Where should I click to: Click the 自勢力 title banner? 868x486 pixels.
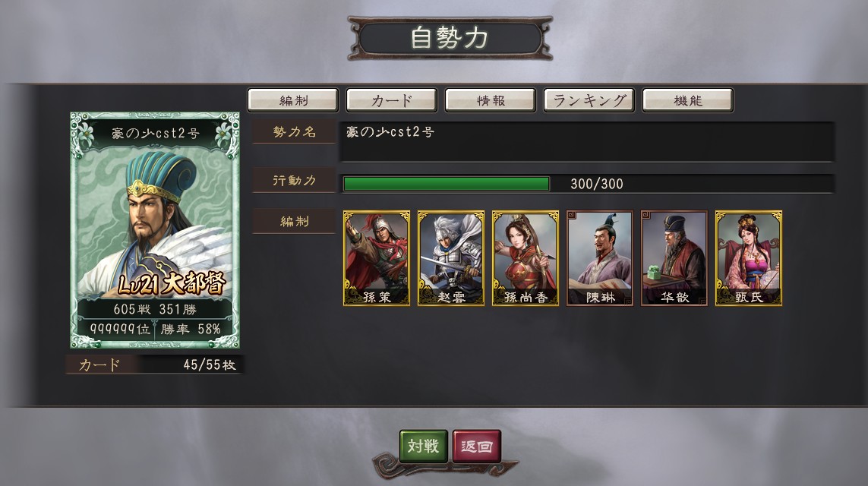click(x=450, y=38)
